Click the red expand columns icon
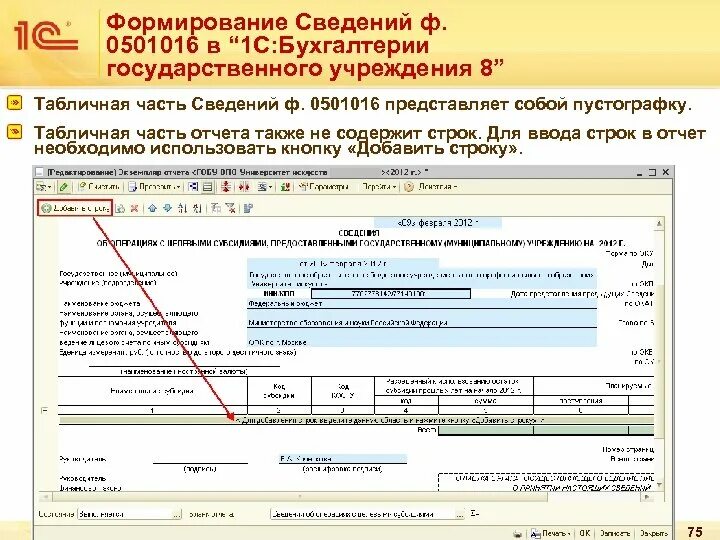 pyautogui.click(x=244, y=187)
